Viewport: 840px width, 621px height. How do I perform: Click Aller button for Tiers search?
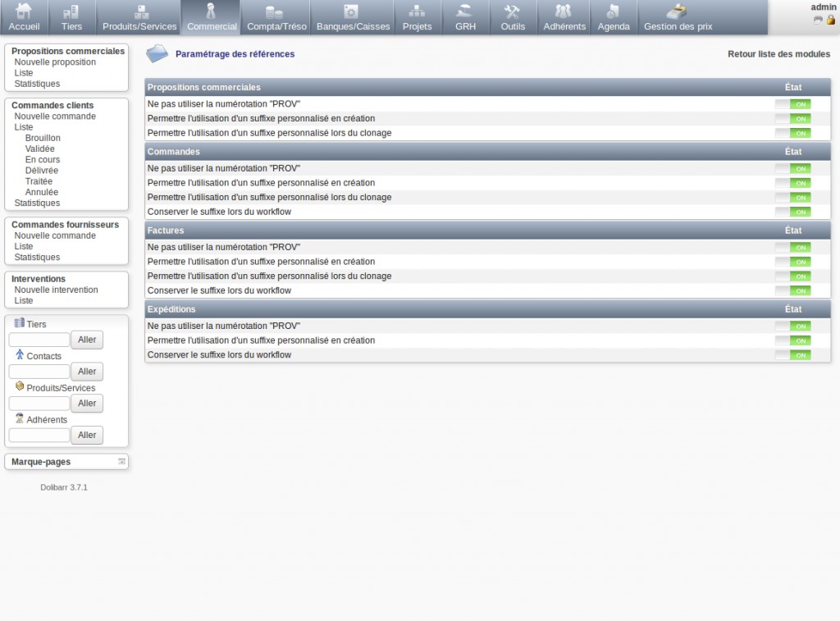click(x=87, y=340)
